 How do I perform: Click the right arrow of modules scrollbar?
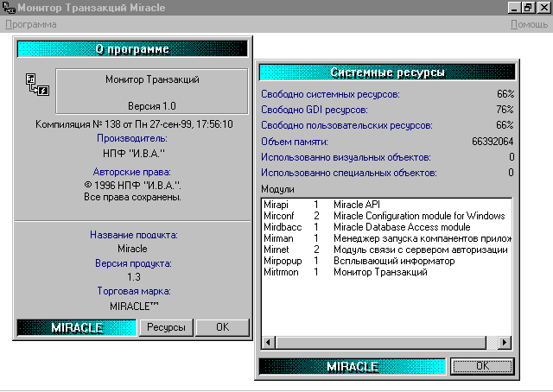click(505, 342)
